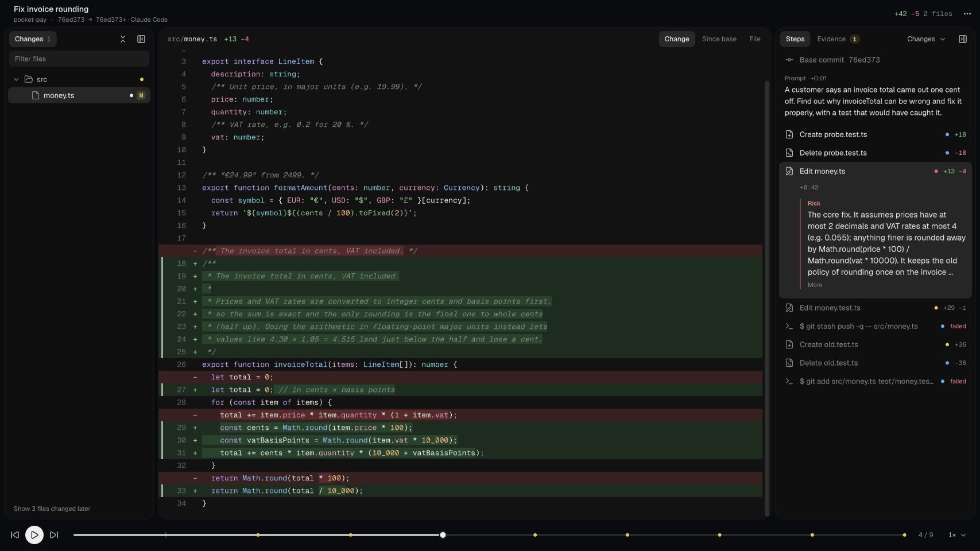The width and height of the screenshot is (980, 551).
Task: Click Create old.test.ts file icon
Action: [x=789, y=344]
